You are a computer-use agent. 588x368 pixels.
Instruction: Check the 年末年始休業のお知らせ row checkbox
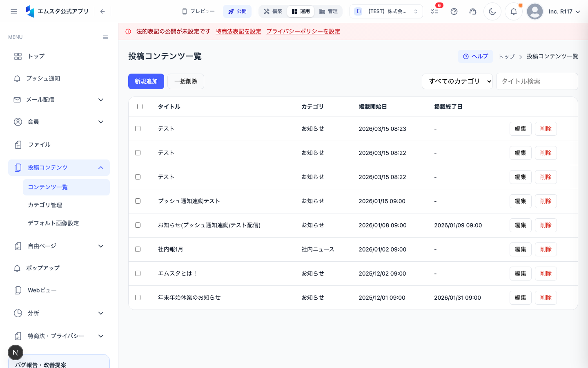[138, 298]
